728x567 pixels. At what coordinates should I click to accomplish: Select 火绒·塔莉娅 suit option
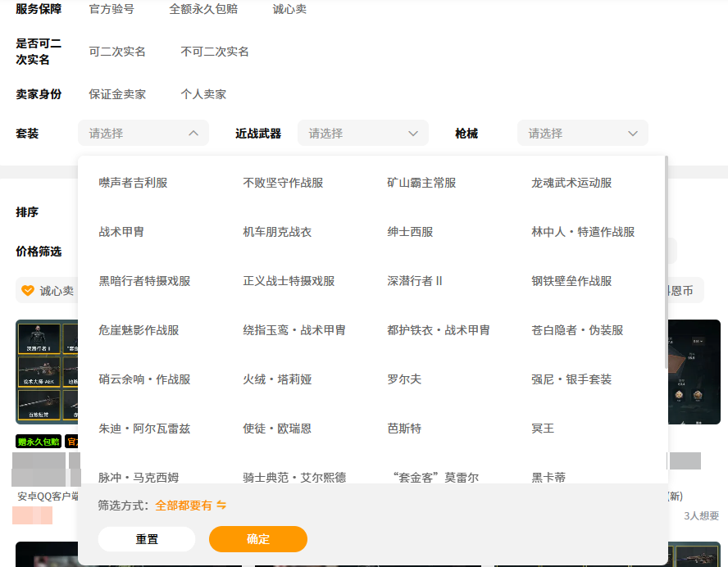pyautogui.click(x=277, y=379)
